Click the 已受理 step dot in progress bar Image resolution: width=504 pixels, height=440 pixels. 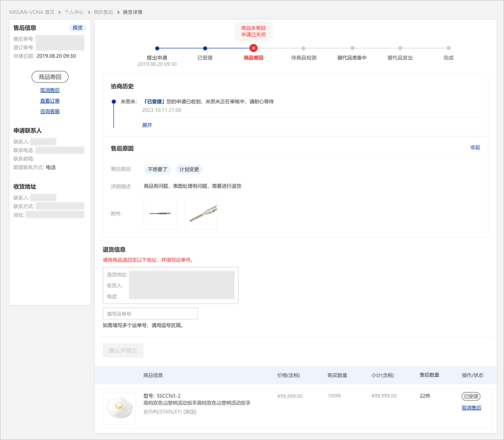(205, 48)
